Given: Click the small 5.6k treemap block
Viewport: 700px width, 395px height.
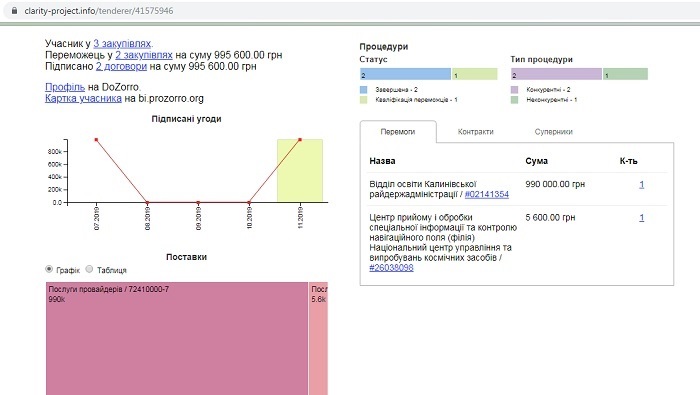Looking at the screenshot, I should point(319,338).
